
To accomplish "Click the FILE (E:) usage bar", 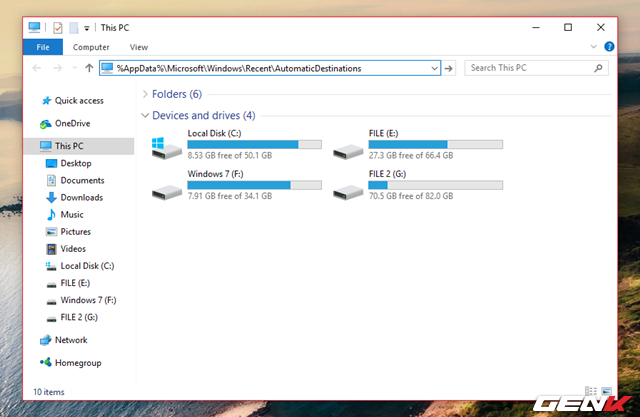I will tap(436, 144).
